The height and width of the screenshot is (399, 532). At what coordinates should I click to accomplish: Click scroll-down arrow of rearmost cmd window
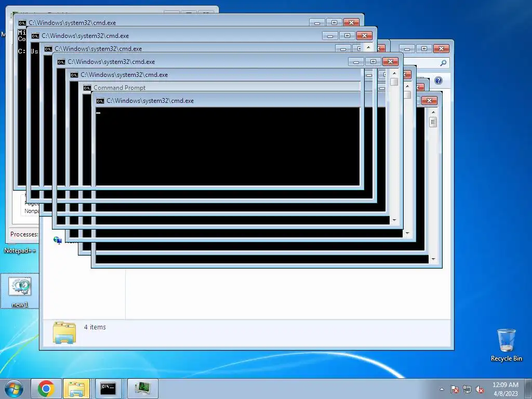click(x=433, y=259)
